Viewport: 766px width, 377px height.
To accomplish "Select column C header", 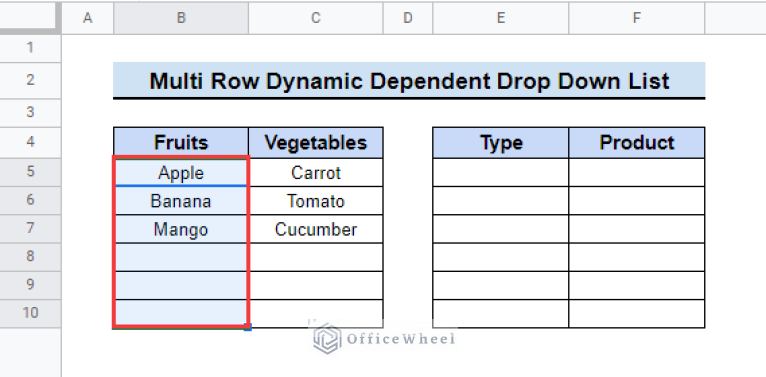I will (316, 18).
